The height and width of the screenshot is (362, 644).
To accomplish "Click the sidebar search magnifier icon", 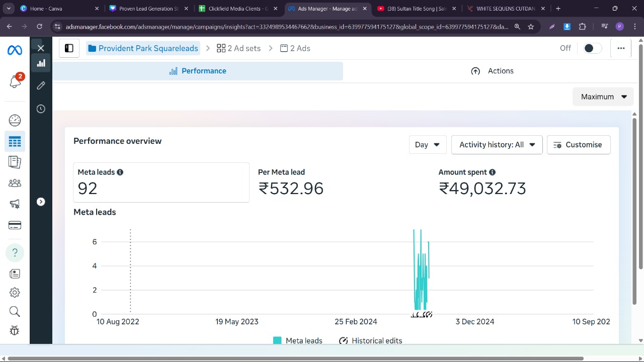I will point(15,312).
